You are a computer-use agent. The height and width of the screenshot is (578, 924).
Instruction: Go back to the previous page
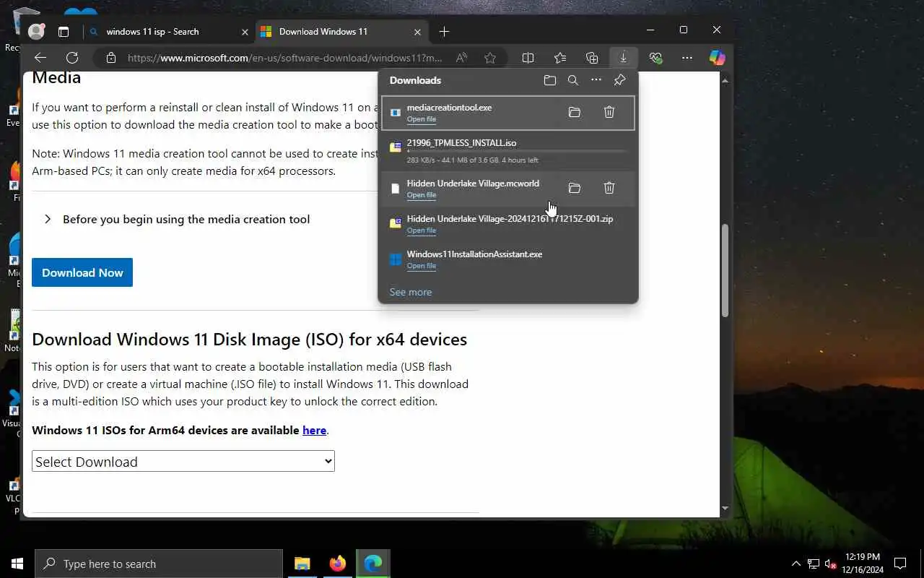[x=40, y=58]
